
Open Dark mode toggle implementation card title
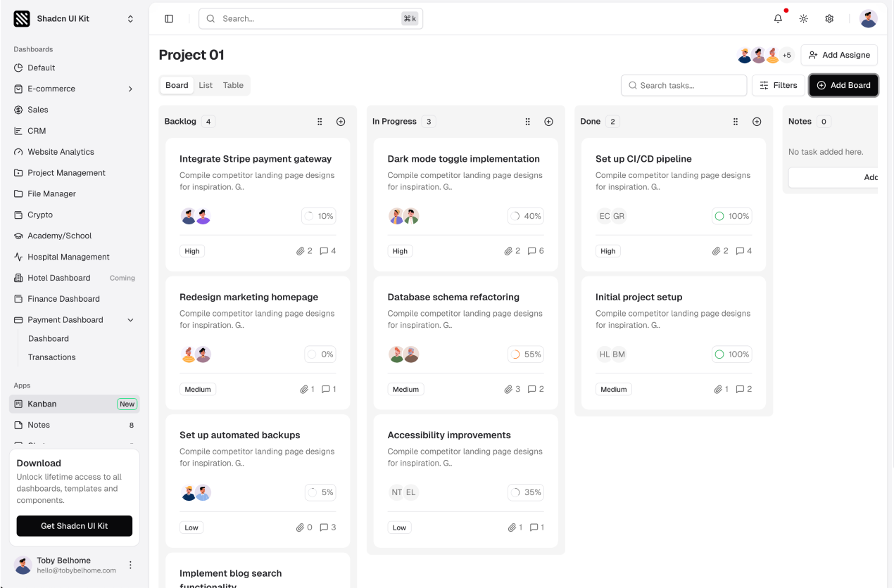coord(463,159)
